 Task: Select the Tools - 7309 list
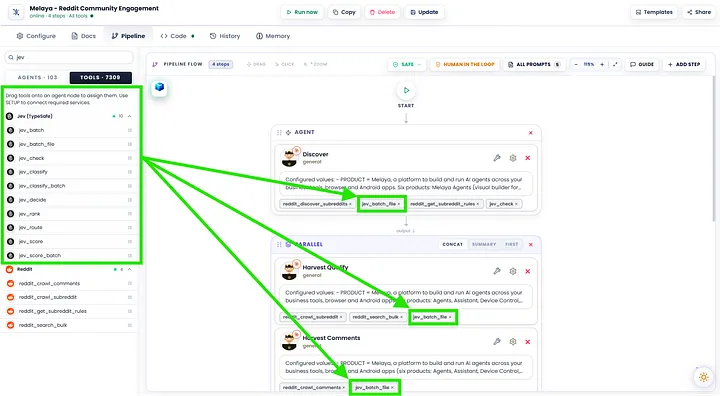(x=101, y=78)
